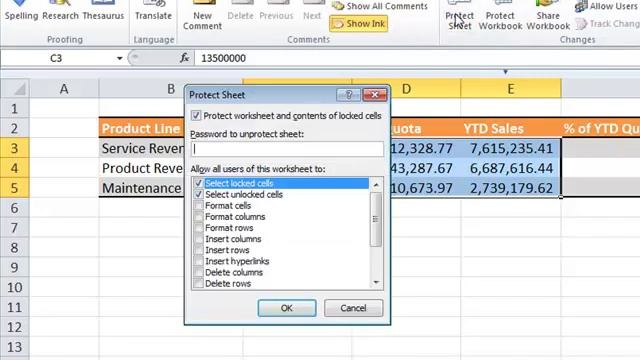This screenshot has width=640, height=360.
Task: Open the Name Box dropdown
Action: click(119, 58)
